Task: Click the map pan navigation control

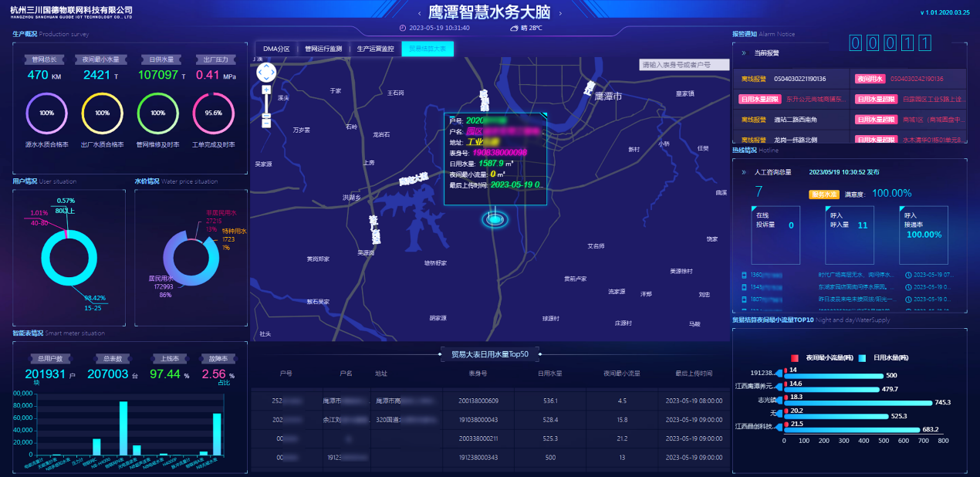Action: click(x=265, y=73)
